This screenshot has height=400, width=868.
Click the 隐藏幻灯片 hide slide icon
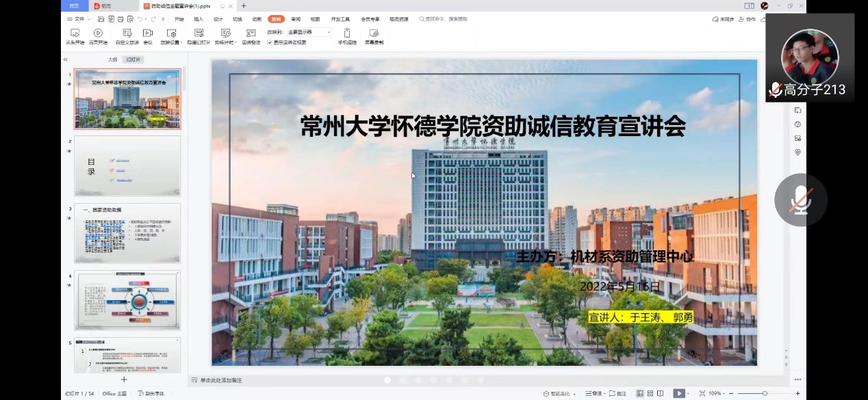199,34
